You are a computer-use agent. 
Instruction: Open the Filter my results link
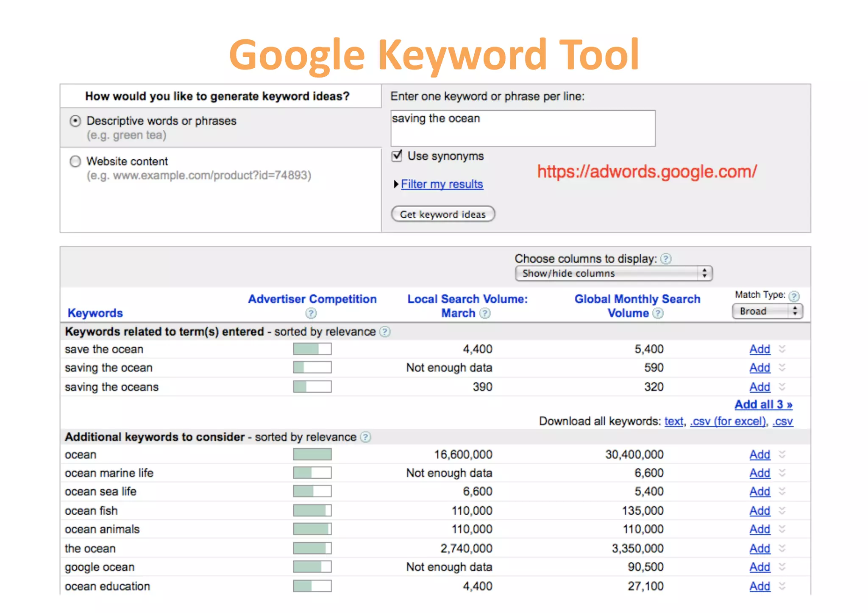[442, 184]
